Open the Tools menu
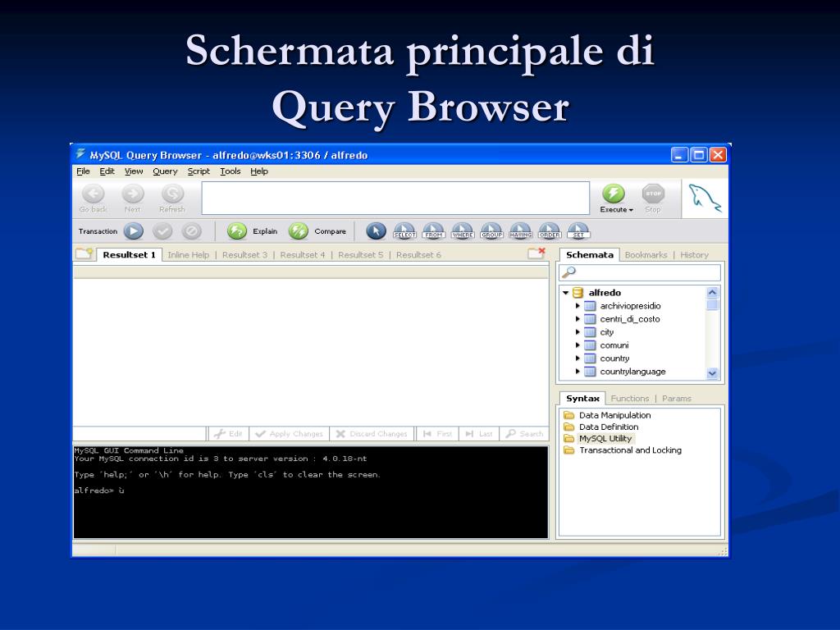 click(231, 171)
